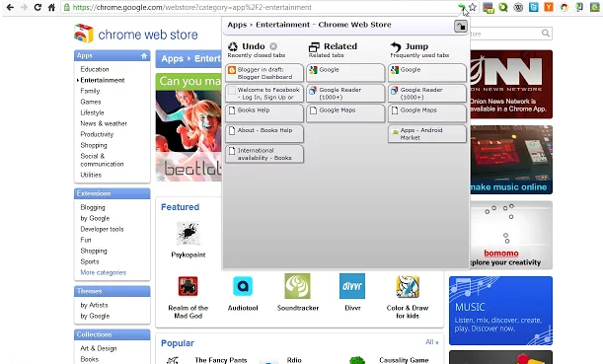Click the Collections section header
Viewport: 603px width, 364px height.
(x=112, y=334)
